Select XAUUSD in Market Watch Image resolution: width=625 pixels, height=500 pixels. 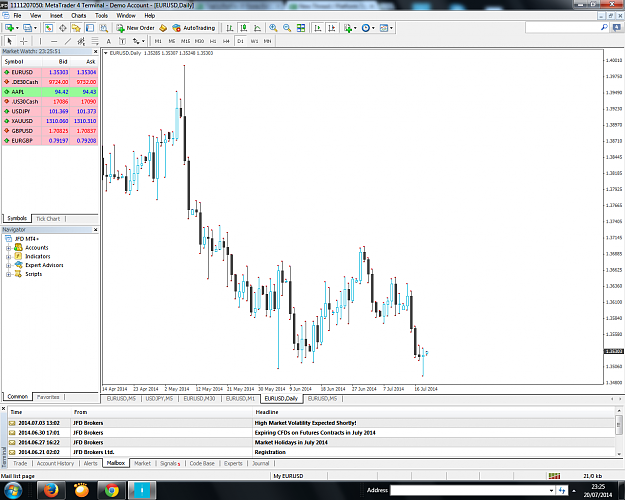50,121
